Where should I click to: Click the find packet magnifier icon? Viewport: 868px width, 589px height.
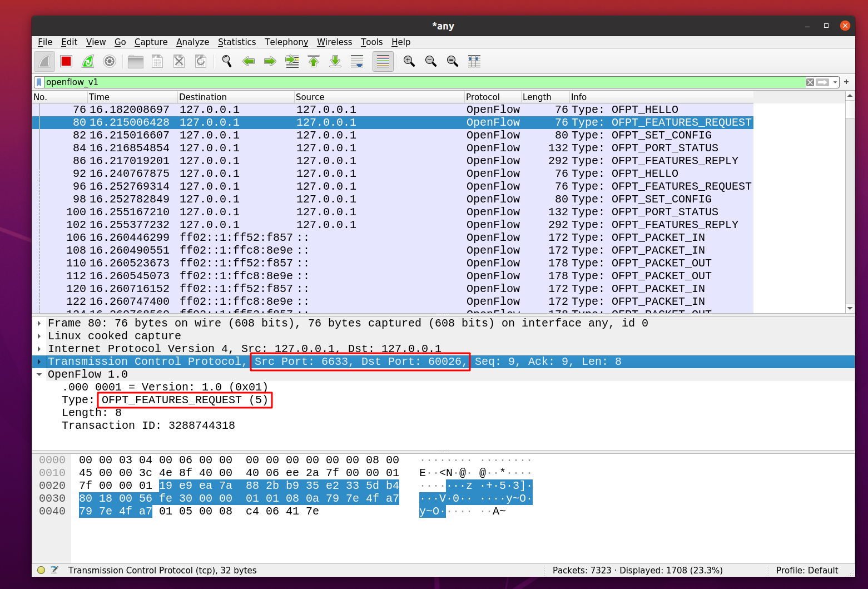tap(226, 61)
